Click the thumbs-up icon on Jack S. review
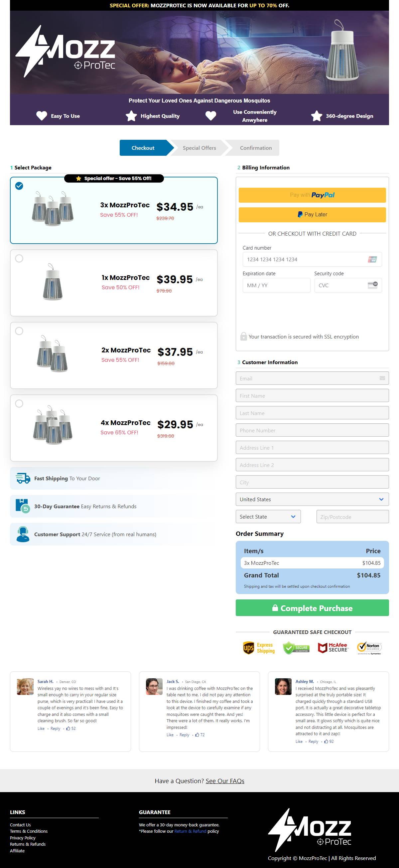This screenshot has height=868, width=399. coord(197,735)
